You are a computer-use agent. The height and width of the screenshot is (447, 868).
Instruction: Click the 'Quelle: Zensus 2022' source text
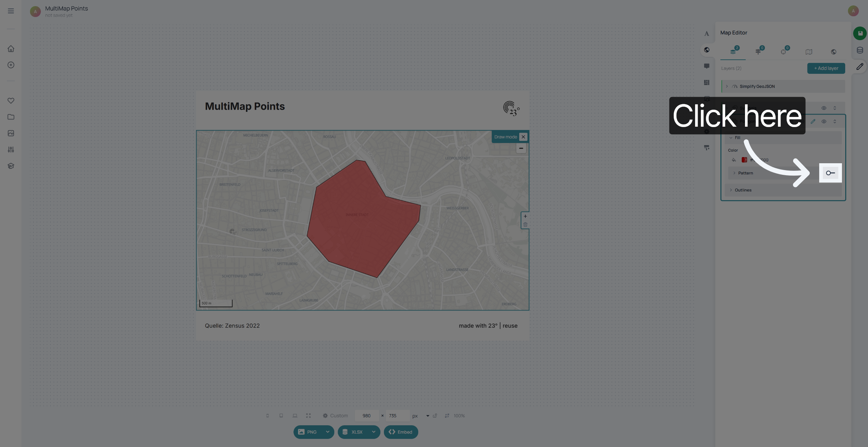[232, 326]
